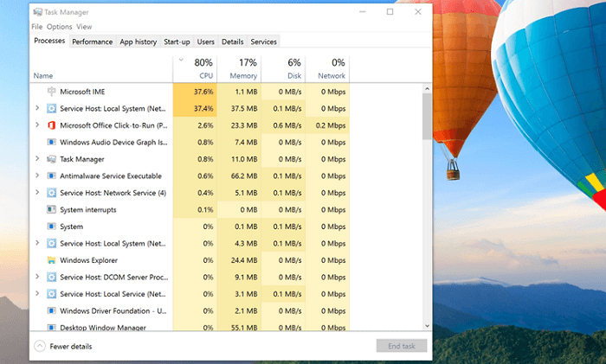Click the 0.2 Mbps network cell

[x=327, y=125]
